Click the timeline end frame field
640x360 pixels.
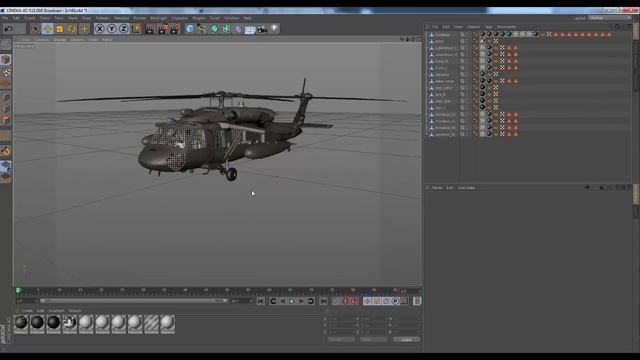pos(242,301)
